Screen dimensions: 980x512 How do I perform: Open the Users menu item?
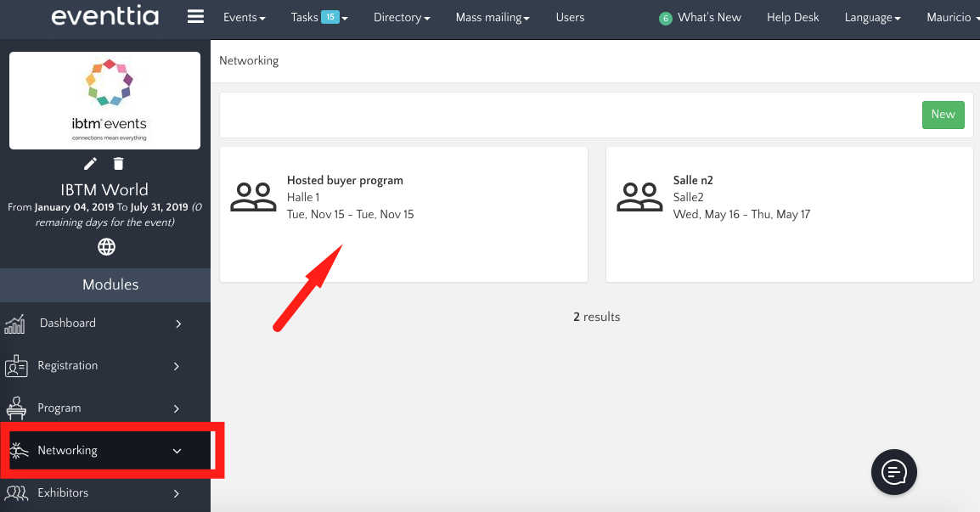(x=570, y=17)
